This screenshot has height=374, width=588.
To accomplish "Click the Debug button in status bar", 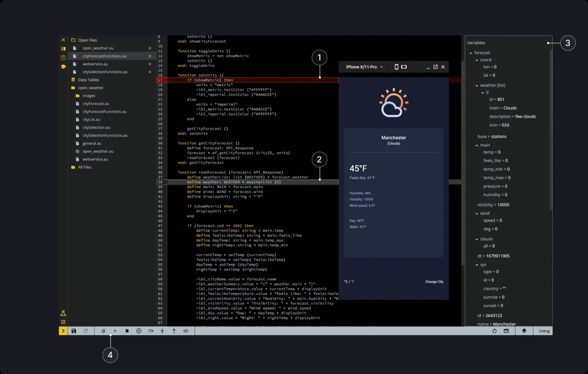I will [x=544, y=331].
